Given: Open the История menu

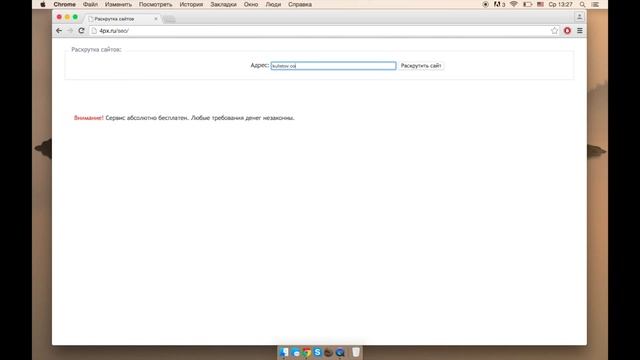Looking at the screenshot, I should 191,4.
